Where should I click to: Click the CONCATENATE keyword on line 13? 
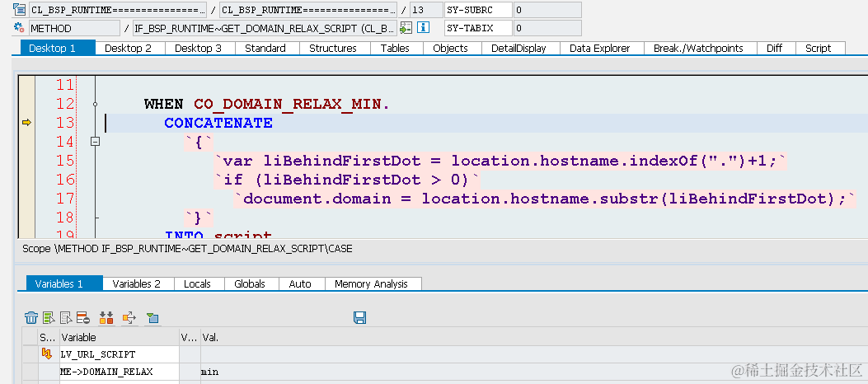pyautogui.click(x=218, y=123)
